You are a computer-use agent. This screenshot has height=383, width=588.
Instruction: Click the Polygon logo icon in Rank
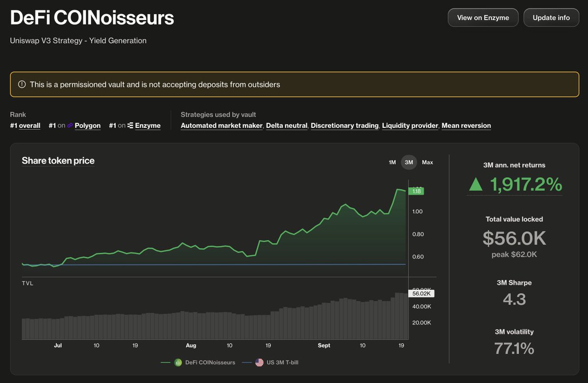[70, 125]
